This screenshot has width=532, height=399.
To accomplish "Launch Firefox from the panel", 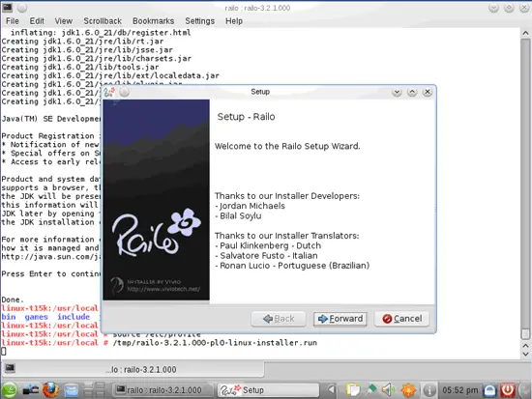I will (50, 390).
